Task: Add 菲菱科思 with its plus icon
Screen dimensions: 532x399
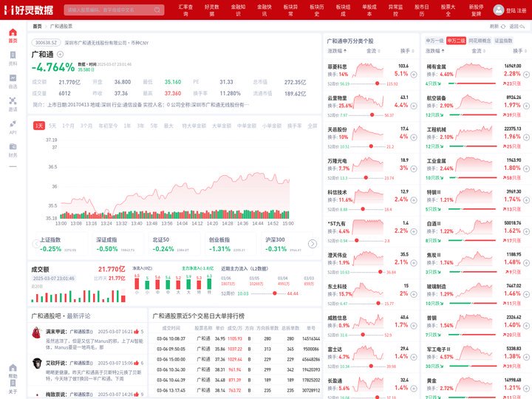Action: click(414, 75)
